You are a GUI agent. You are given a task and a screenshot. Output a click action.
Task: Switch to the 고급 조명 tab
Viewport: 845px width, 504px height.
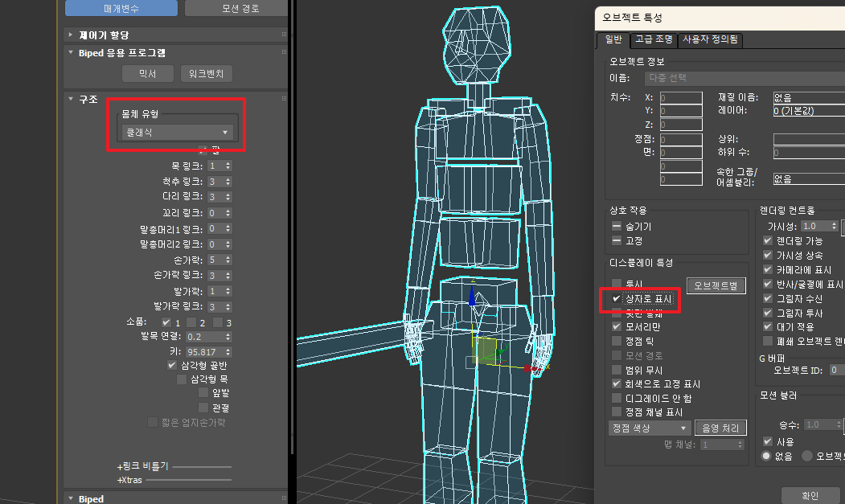pyautogui.click(x=652, y=39)
